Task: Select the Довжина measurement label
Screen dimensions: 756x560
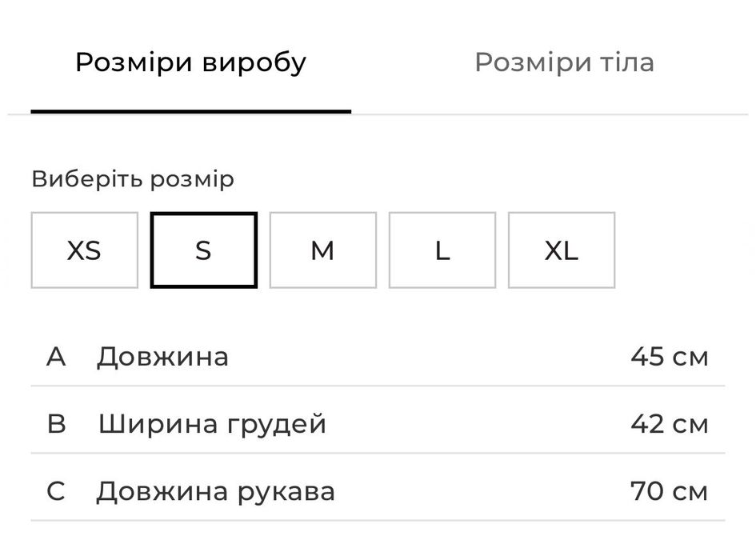Action: coord(162,356)
